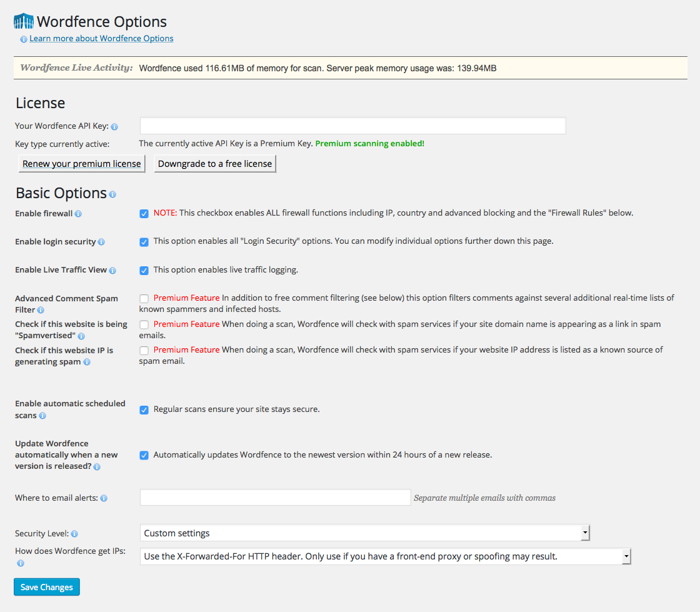This screenshot has height=612, width=700.
Task: Check the website IP generating spam option
Action: (144, 351)
